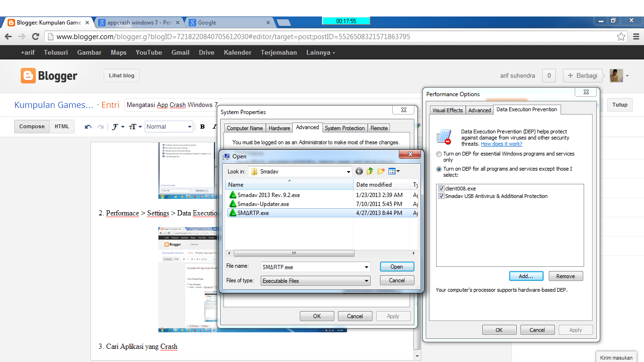This screenshot has height=362, width=644.
Task: Open Hardware tab in System Properties
Action: pos(280,128)
